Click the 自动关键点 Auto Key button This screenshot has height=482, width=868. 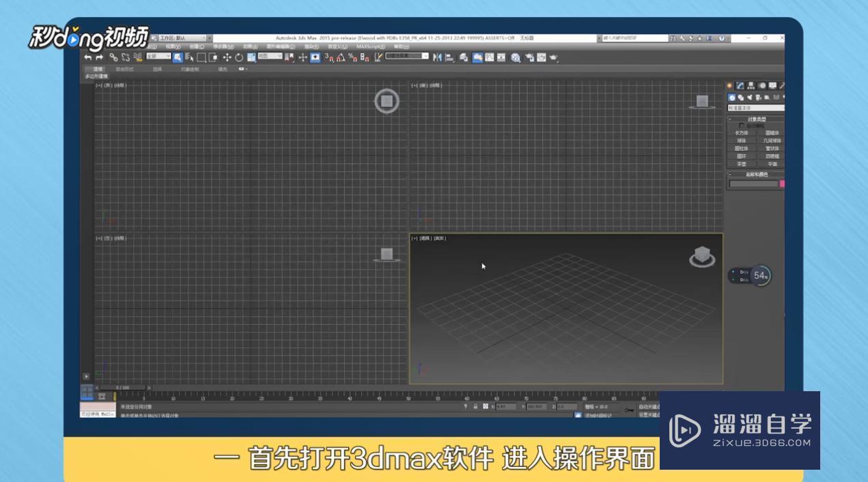(649, 406)
